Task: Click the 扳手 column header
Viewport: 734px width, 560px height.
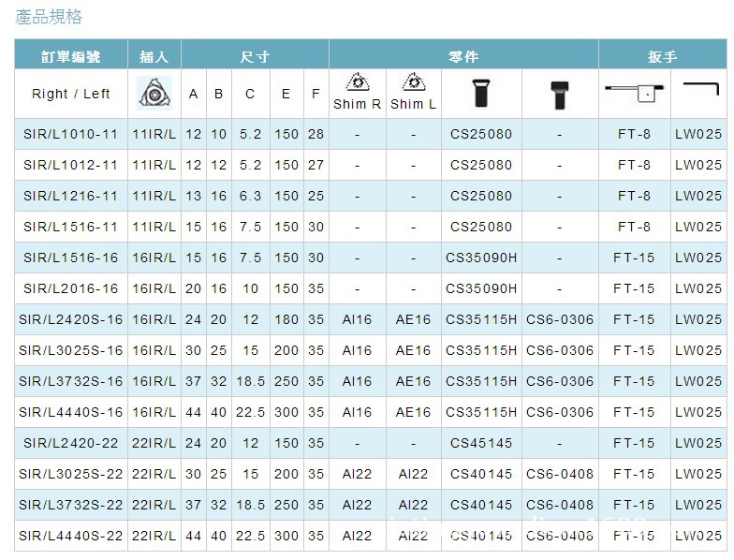Action: pyautogui.click(x=662, y=56)
